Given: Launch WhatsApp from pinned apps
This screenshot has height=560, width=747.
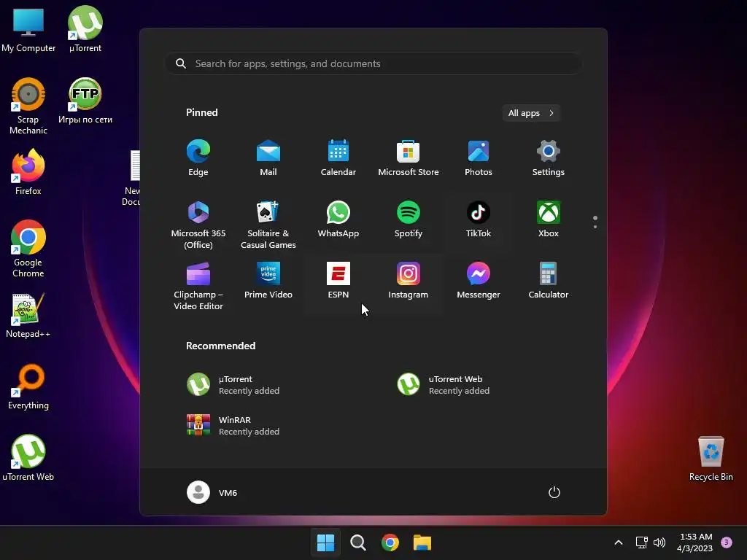Looking at the screenshot, I should point(338,219).
